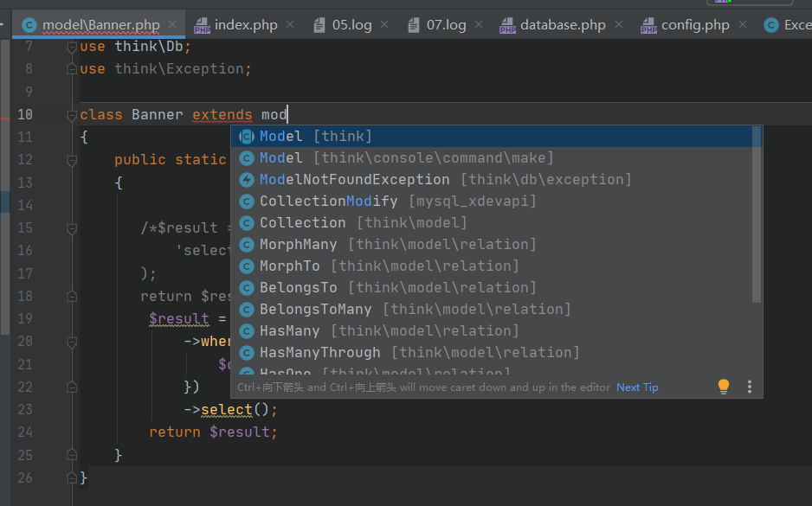The height and width of the screenshot is (506, 812).
Task: Click class icon beside Collection [think\model]
Action: tap(247, 223)
